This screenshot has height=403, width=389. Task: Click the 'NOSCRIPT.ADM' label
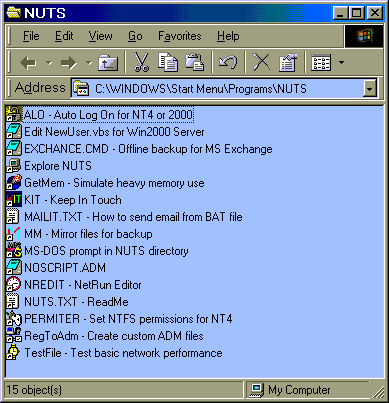(x=65, y=268)
